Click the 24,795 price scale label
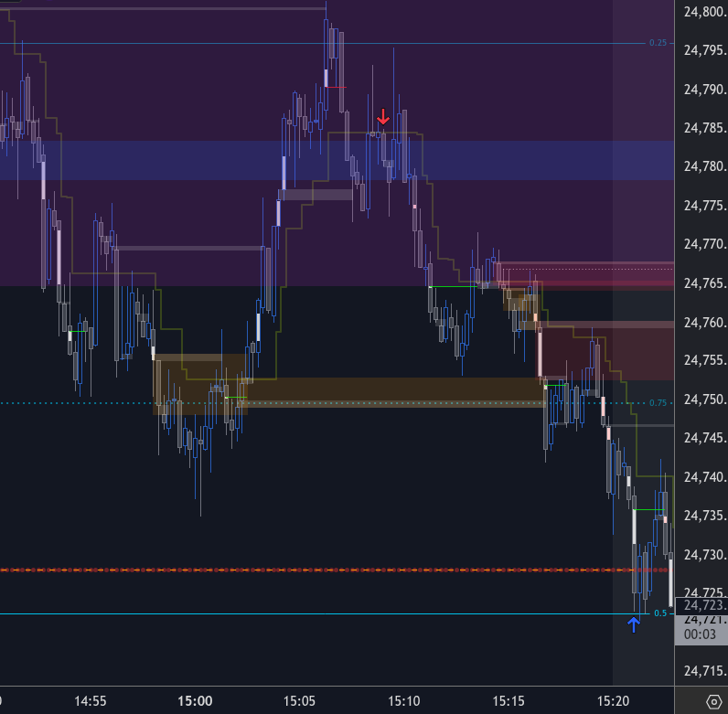728x714 pixels. pos(705,50)
